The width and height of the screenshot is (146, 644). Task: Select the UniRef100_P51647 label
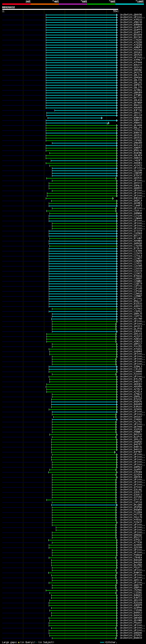[x=131, y=623]
